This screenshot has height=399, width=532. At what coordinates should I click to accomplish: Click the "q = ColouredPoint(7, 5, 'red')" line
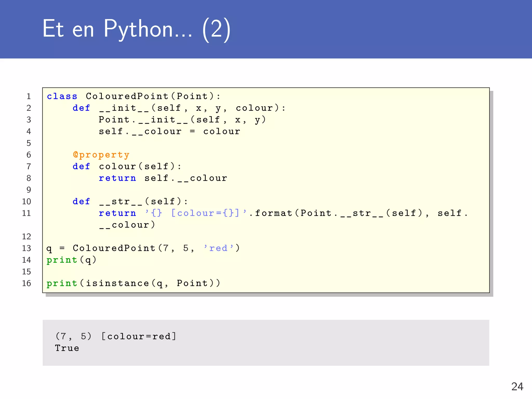[143, 248]
